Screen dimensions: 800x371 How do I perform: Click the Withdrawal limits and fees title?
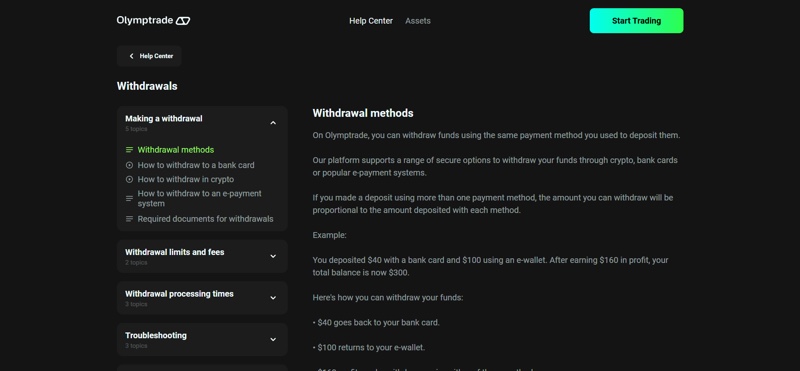point(174,252)
